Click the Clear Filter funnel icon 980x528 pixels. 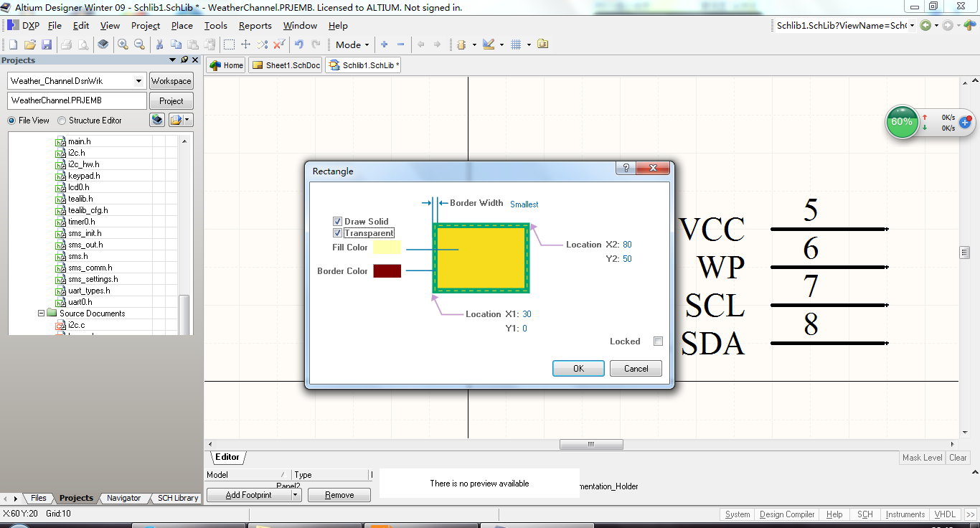tap(279, 44)
